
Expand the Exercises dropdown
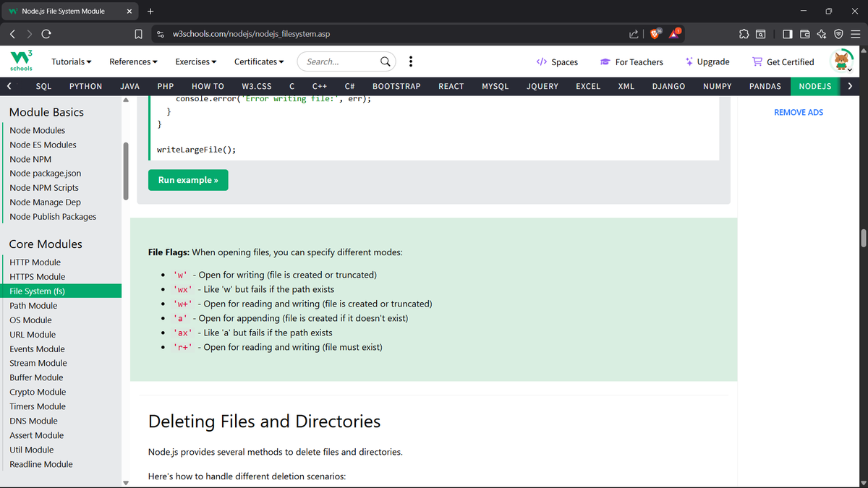click(196, 61)
